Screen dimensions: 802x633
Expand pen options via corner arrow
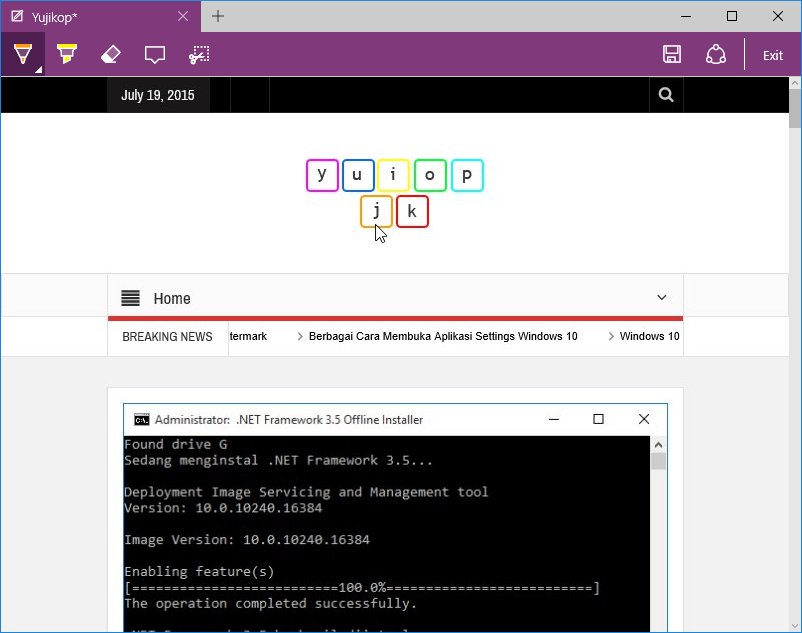point(39,70)
